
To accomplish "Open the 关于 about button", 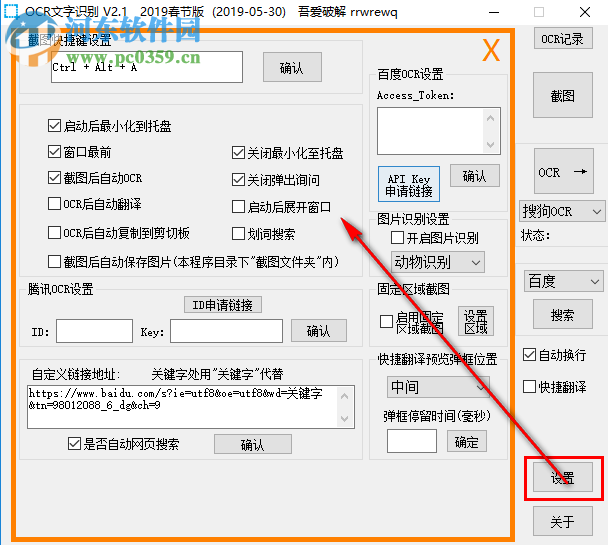I will 563,521.
